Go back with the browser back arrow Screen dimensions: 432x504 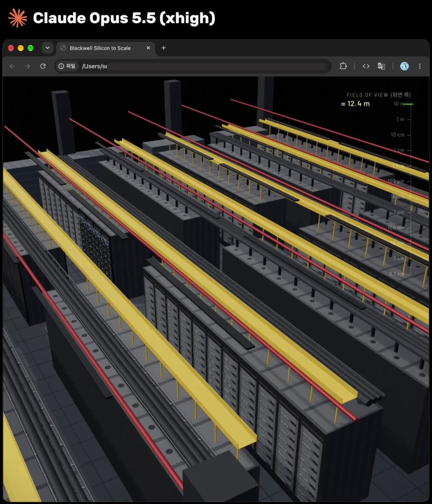pos(12,66)
